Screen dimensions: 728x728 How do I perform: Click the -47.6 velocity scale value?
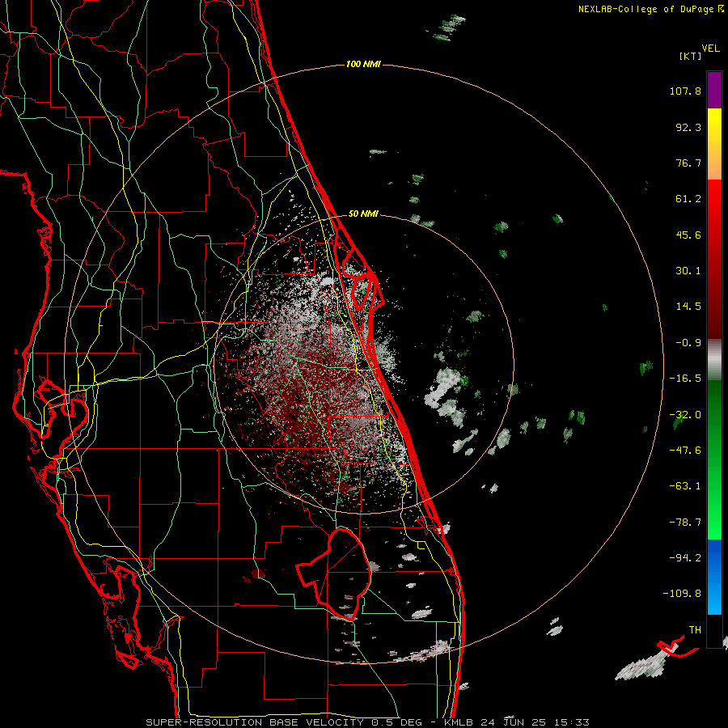click(685, 451)
